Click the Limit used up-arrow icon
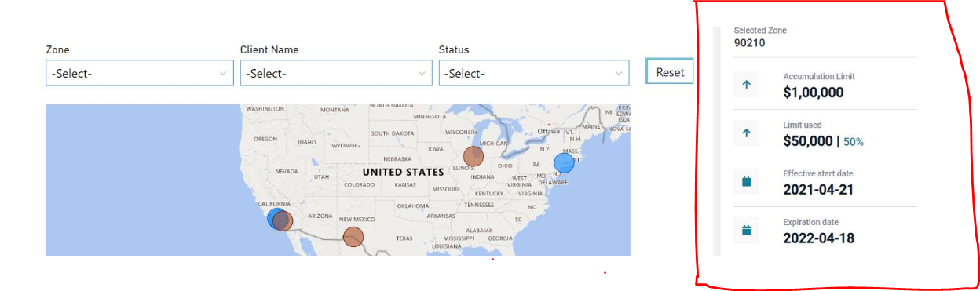This screenshot has width=980, height=291. pos(746,133)
